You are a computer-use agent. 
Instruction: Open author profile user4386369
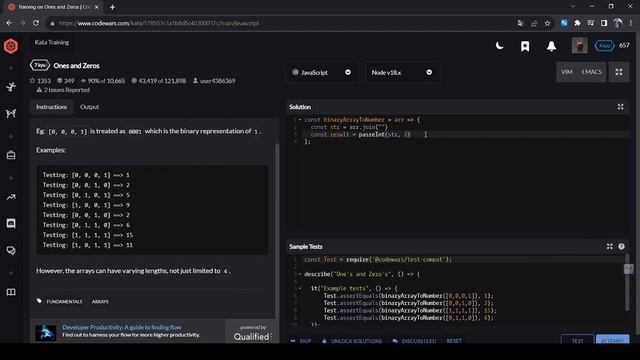[x=214, y=81]
